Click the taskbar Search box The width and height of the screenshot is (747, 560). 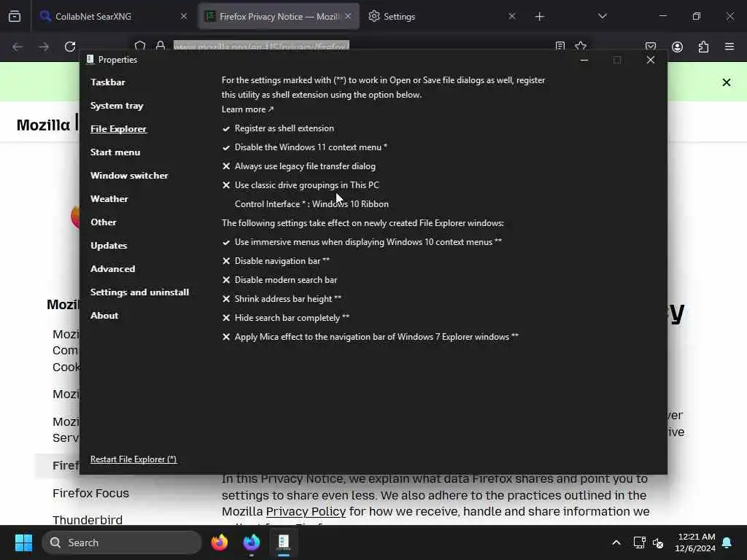(x=122, y=542)
